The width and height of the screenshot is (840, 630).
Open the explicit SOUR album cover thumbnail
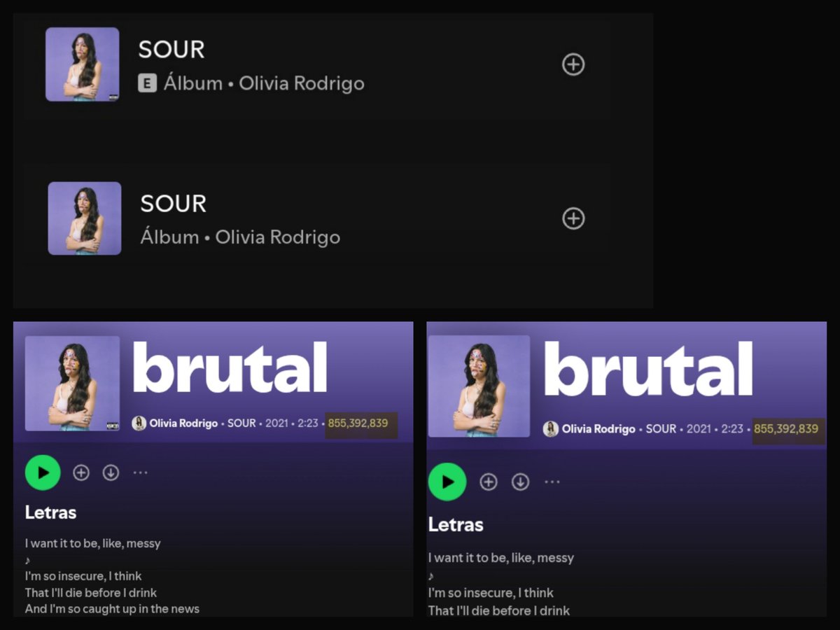(83, 64)
